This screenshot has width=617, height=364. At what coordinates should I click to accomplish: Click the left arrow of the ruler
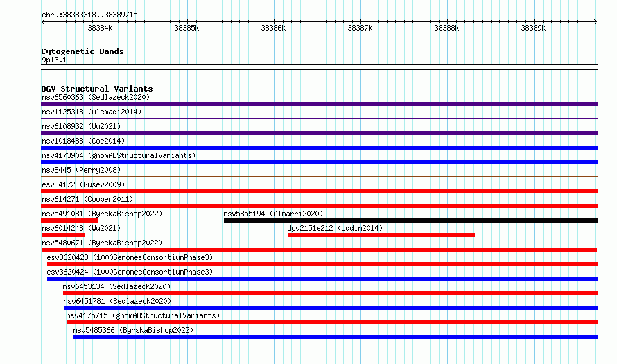[43, 22]
